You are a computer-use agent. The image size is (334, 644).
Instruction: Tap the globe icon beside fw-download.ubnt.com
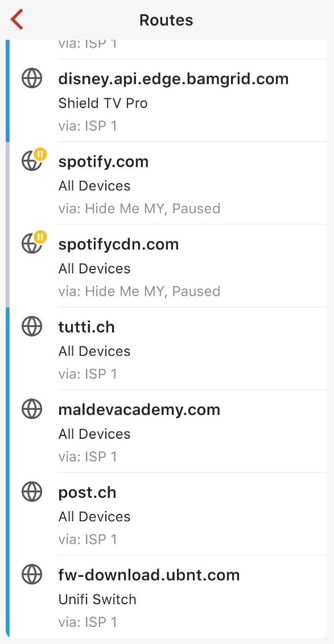tap(32, 574)
